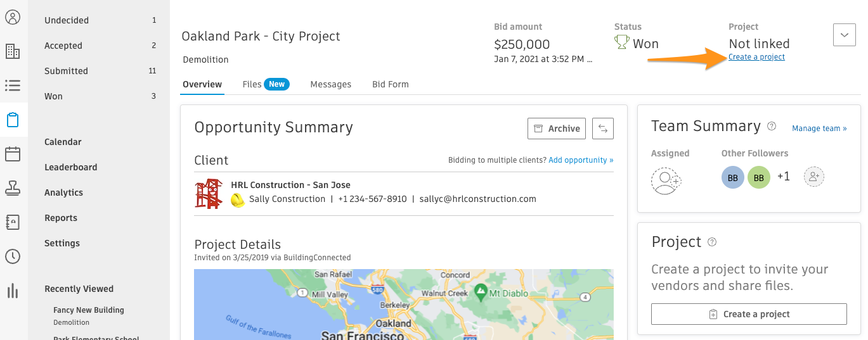The width and height of the screenshot is (868, 340).
Task: Add a follower with the plus-person icon
Action: 813,177
